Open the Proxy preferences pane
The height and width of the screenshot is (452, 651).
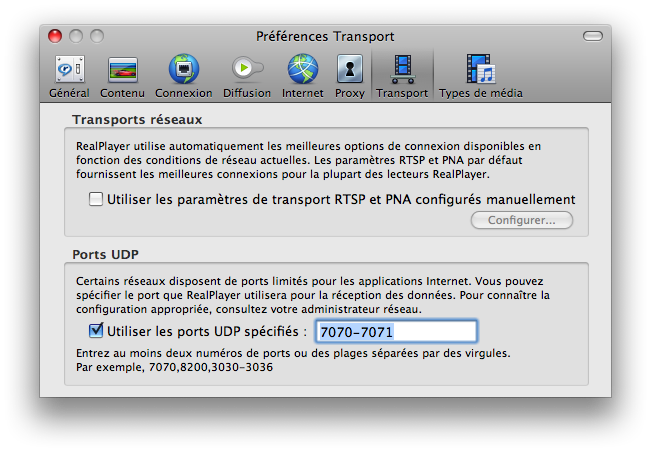[350, 77]
